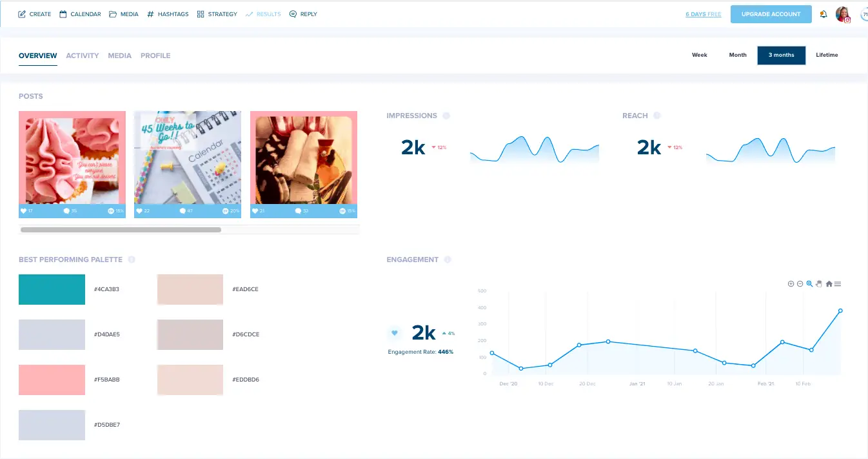Open the Create section

click(x=34, y=14)
